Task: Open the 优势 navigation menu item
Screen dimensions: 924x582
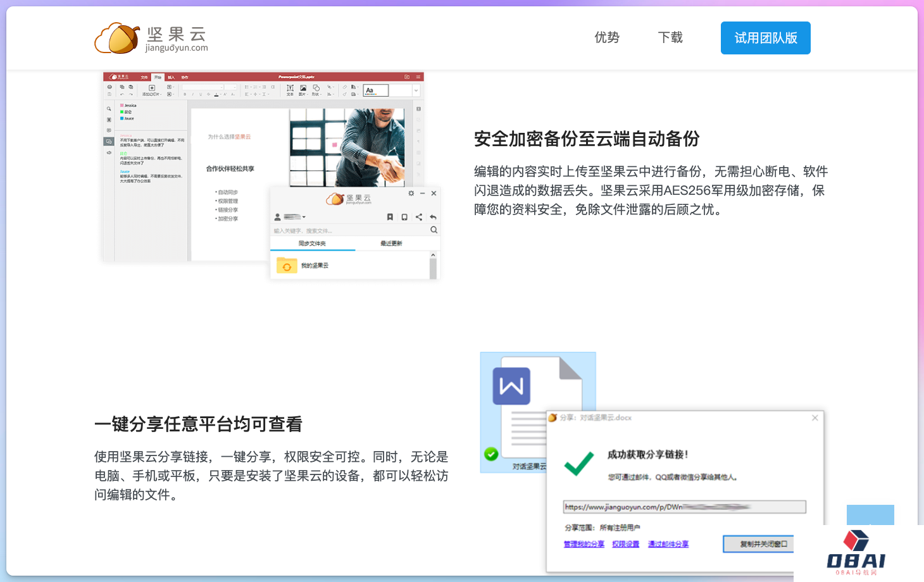Action: tap(606, 38)
